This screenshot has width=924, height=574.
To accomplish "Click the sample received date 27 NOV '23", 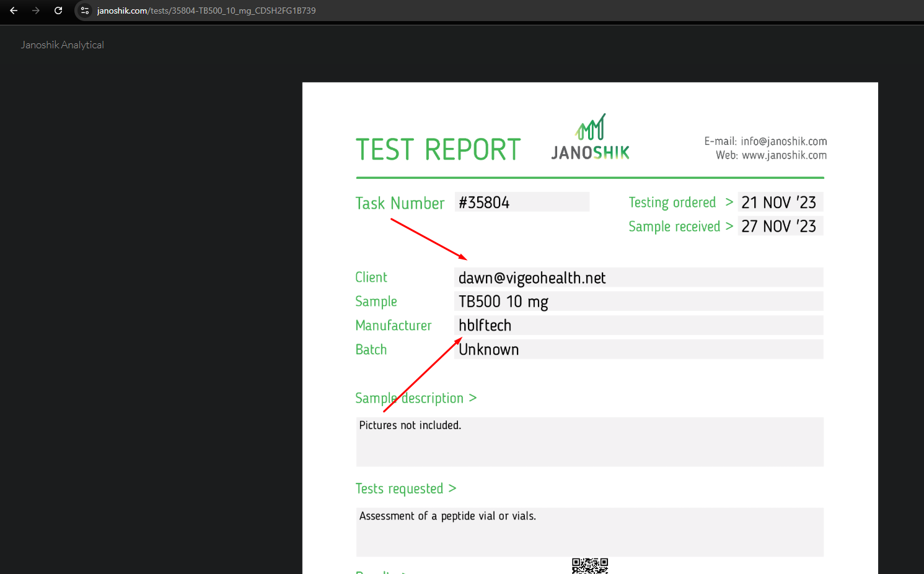I will coord(779,227).
